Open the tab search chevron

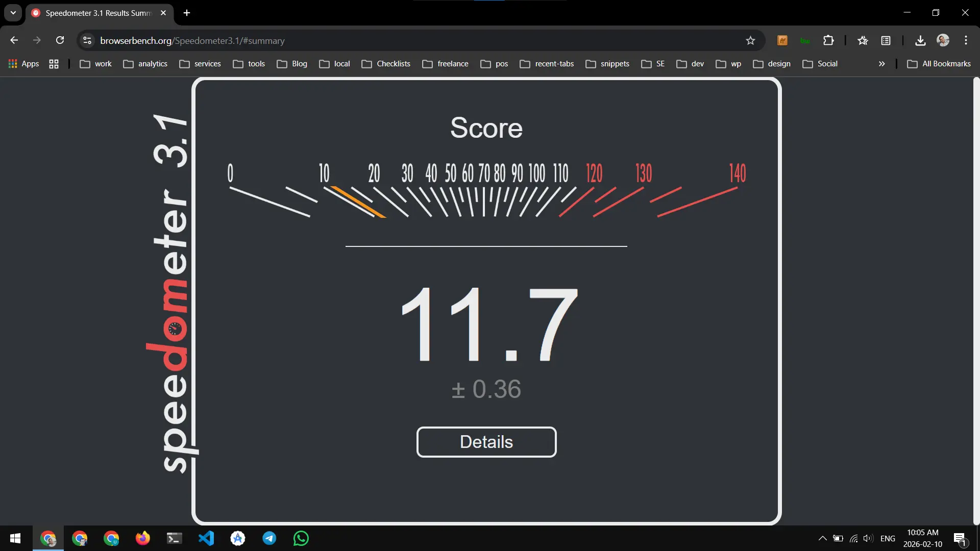pyautogui.click(x=13, y=13)
